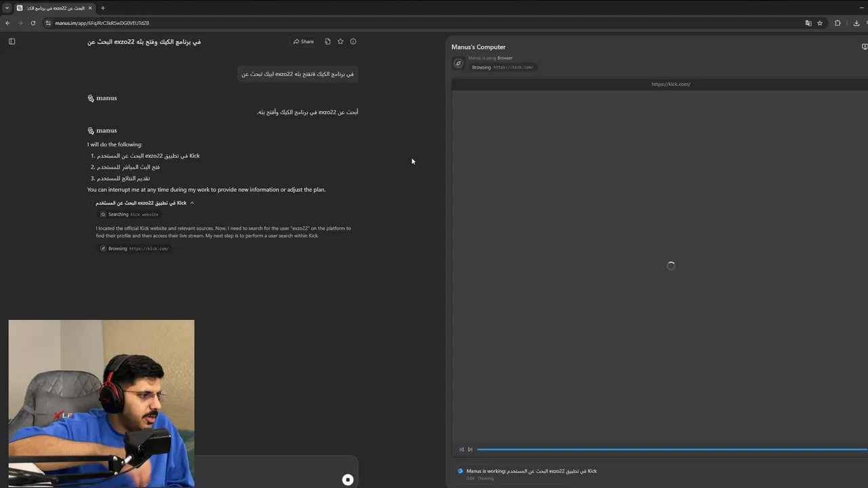The width and height of the screenshot is (868, 488).
Task: Click the first manus logo label
Action: coord(102,98)
